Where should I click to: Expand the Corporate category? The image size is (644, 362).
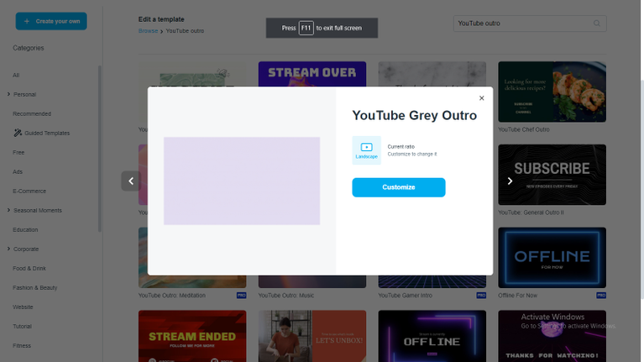pyautogui.click(x=8, y=249)
